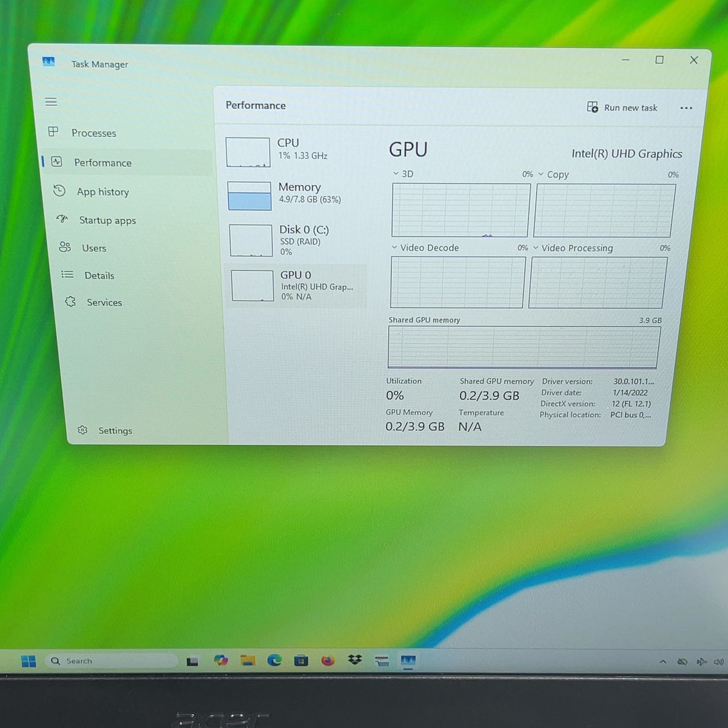Click the Intel(R) UHD Graphics label
Viewport: 728px width, 728px height.
pyautogui.click(x=627, y=154)
